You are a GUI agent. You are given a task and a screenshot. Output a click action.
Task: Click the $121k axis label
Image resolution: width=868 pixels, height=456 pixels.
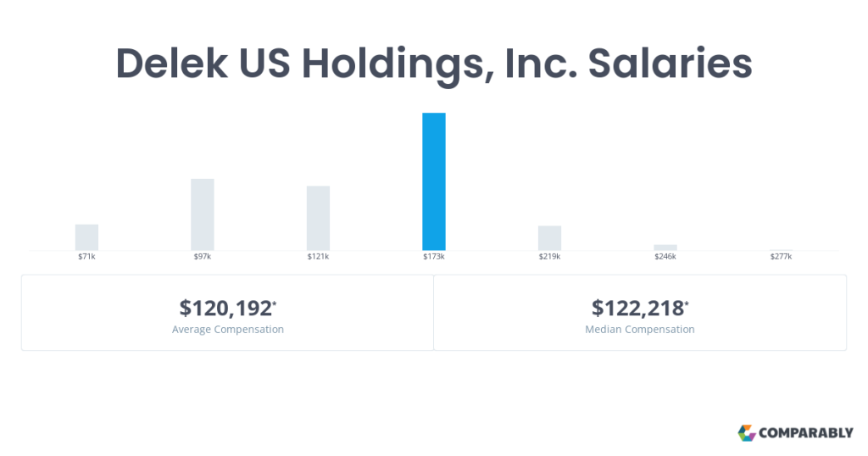point(319,257)
